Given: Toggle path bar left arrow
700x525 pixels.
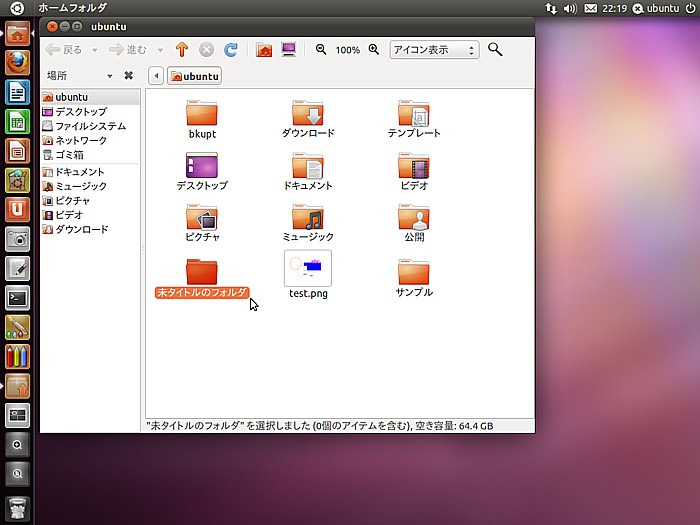Looking at the screenshot, I should point(156,76).
